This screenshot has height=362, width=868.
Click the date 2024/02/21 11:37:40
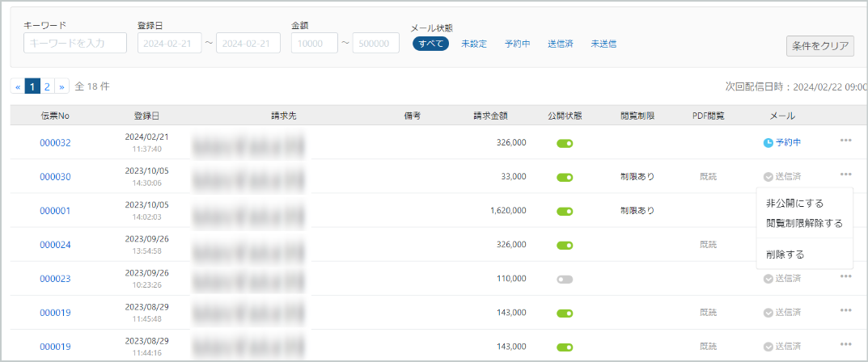click(146, 142)
